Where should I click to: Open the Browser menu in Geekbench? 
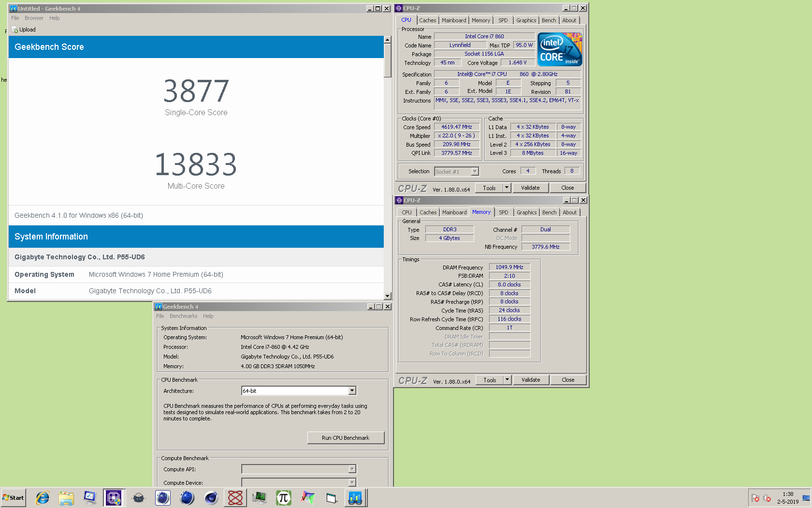pos(34,18)
